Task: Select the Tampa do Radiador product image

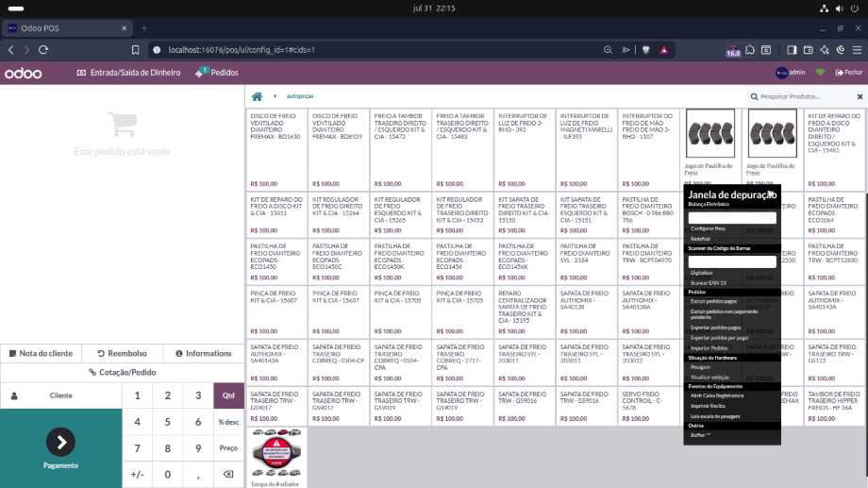Action: (276, 453)
